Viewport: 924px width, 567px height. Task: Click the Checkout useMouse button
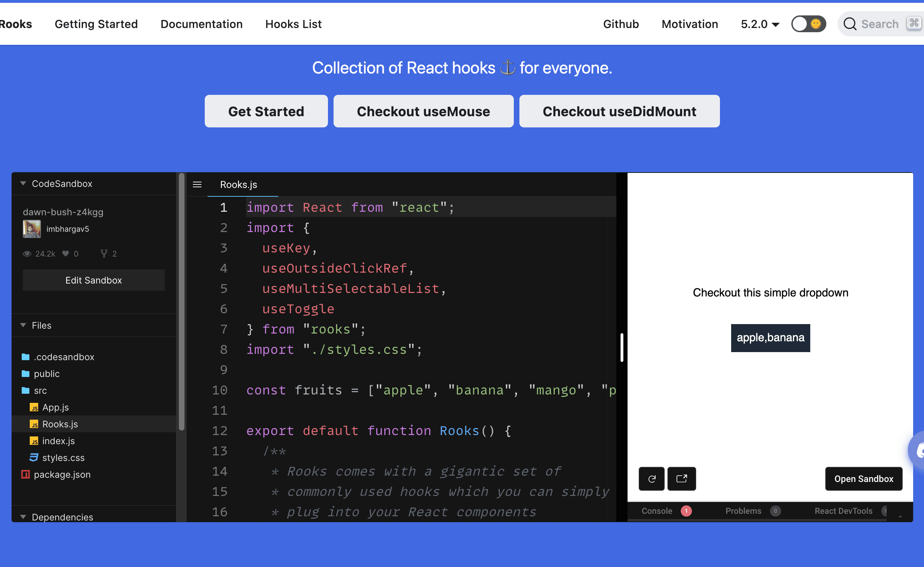(x=423, y=111)
